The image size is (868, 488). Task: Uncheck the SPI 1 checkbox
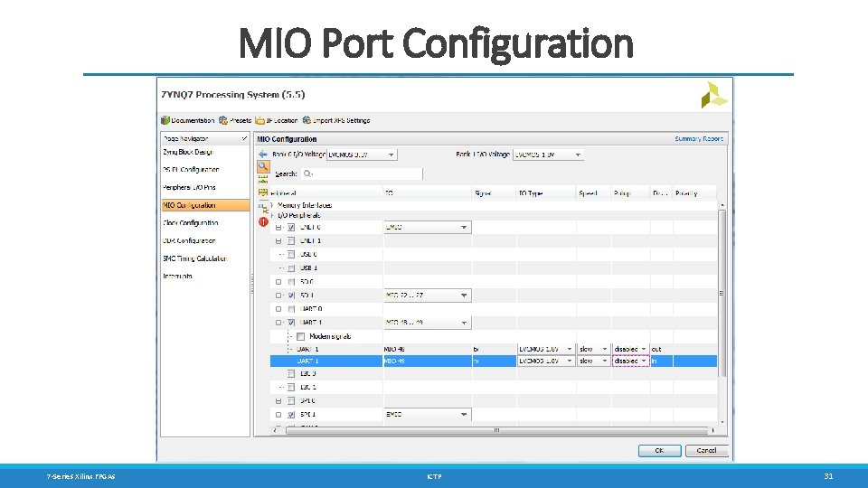(x=291, y=415)
